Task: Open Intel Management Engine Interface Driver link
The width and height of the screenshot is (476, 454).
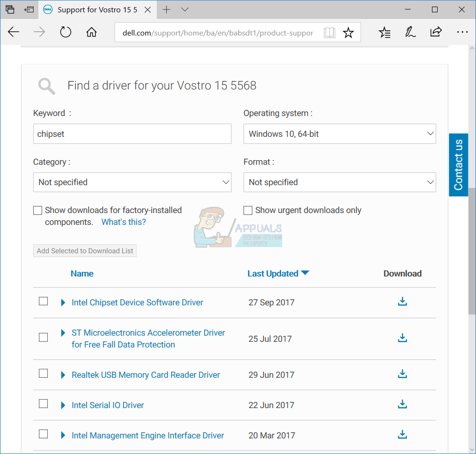Action: 148,435
